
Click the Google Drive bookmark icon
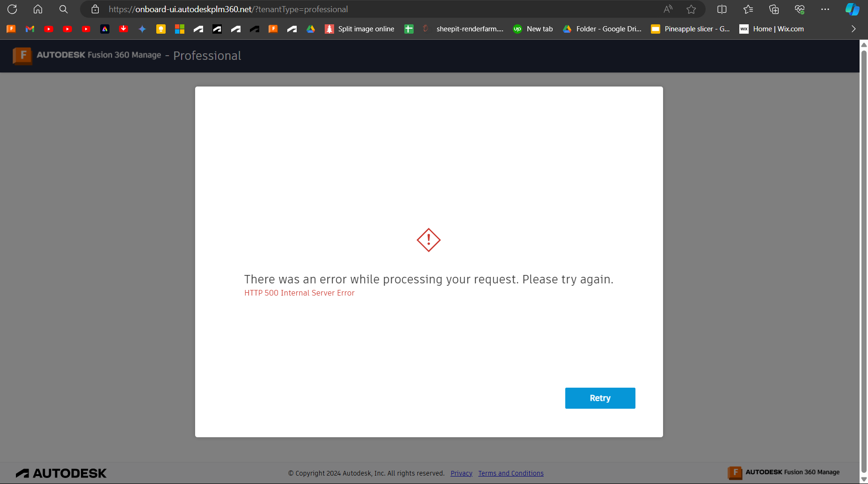(310, 29)
